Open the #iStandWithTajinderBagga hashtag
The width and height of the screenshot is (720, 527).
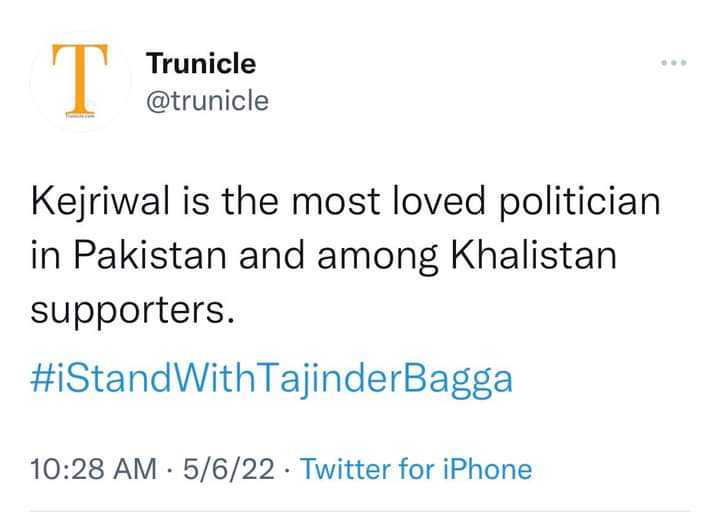271,380
